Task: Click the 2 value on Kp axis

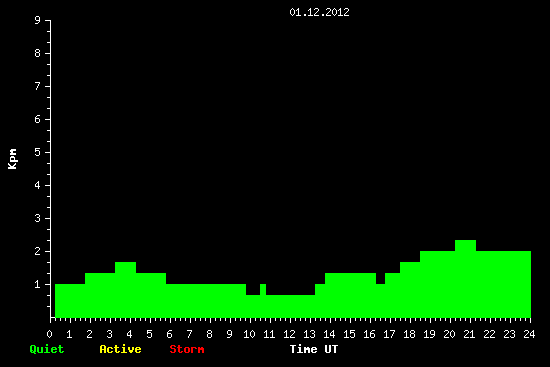Action: coord(38,251)
